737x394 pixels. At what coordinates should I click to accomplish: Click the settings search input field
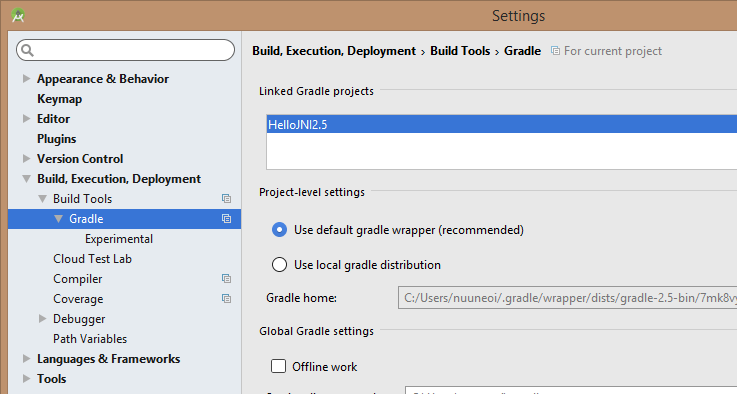(125, 50)
